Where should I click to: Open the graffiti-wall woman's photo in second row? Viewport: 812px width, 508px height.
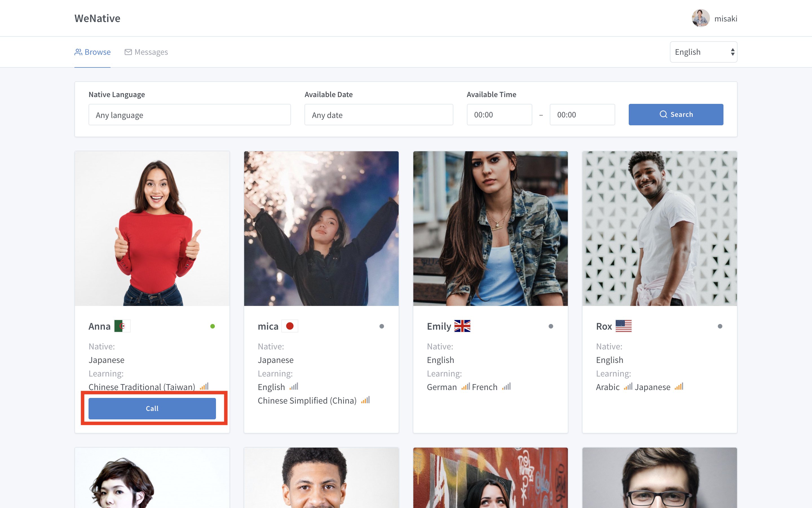[x=490, y=478]
